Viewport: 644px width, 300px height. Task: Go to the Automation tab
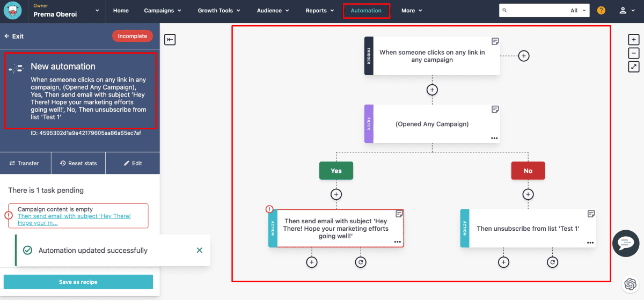(366, 11)
